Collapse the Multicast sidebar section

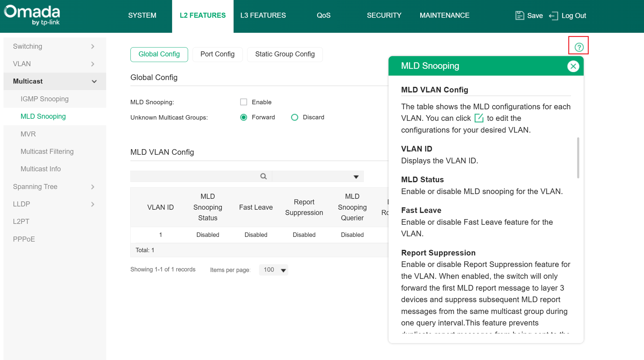[x=94, y=81]
